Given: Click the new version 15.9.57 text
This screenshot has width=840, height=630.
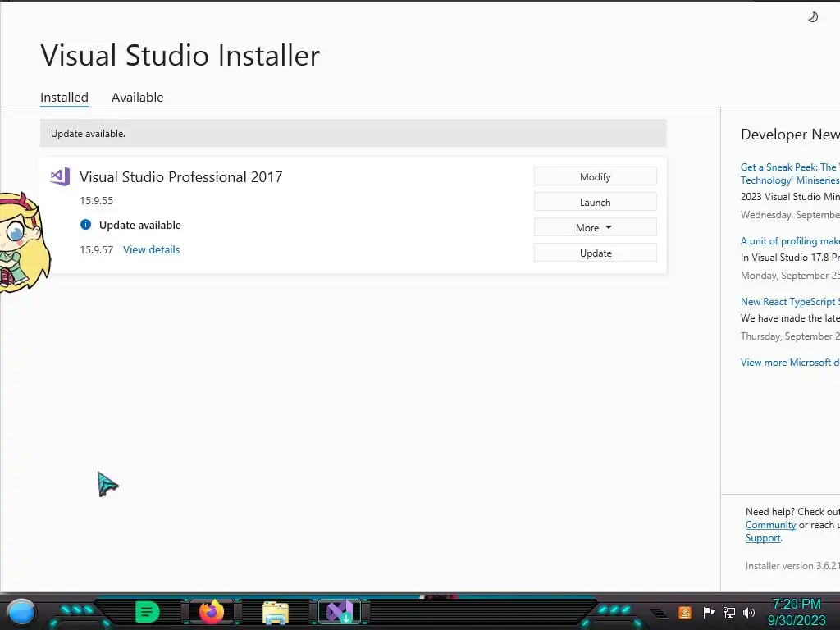Looking at the screenshot, I should pos(97,249).
